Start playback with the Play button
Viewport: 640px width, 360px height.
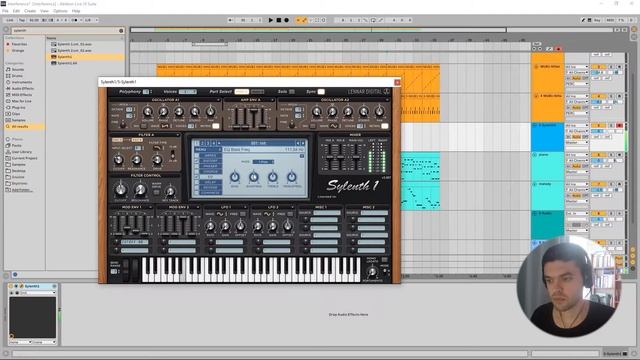(x=270, y=20)
